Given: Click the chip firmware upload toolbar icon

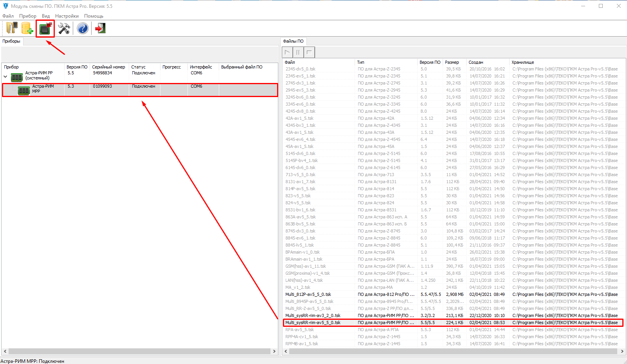Looking at the screenshot, I should pos(45,29).
